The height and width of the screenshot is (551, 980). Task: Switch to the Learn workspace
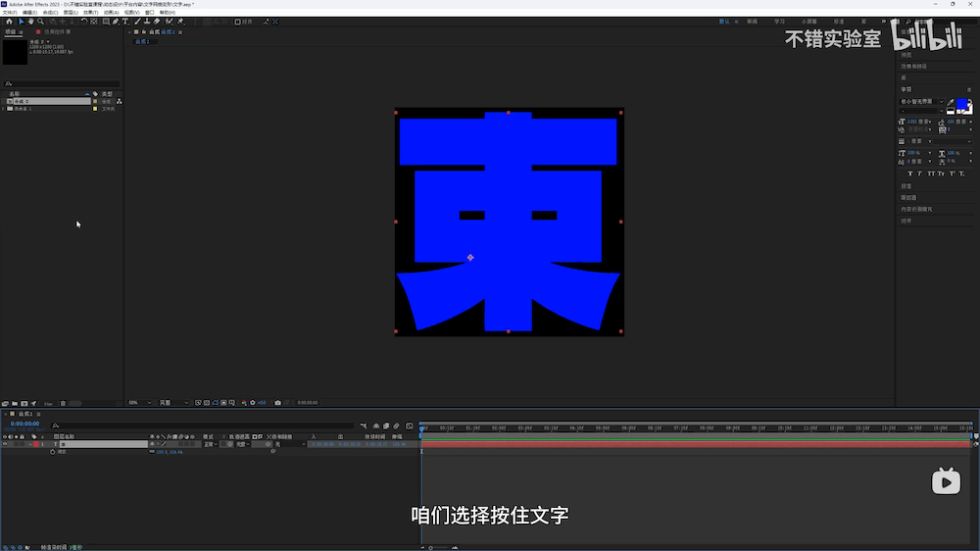tap(779, 22)
